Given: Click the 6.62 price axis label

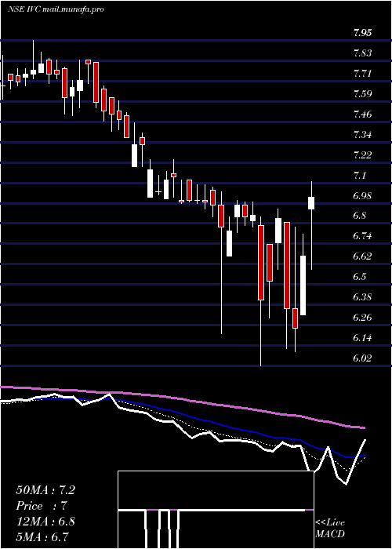Looking at the screenshot, I should (x=362, y=256).
